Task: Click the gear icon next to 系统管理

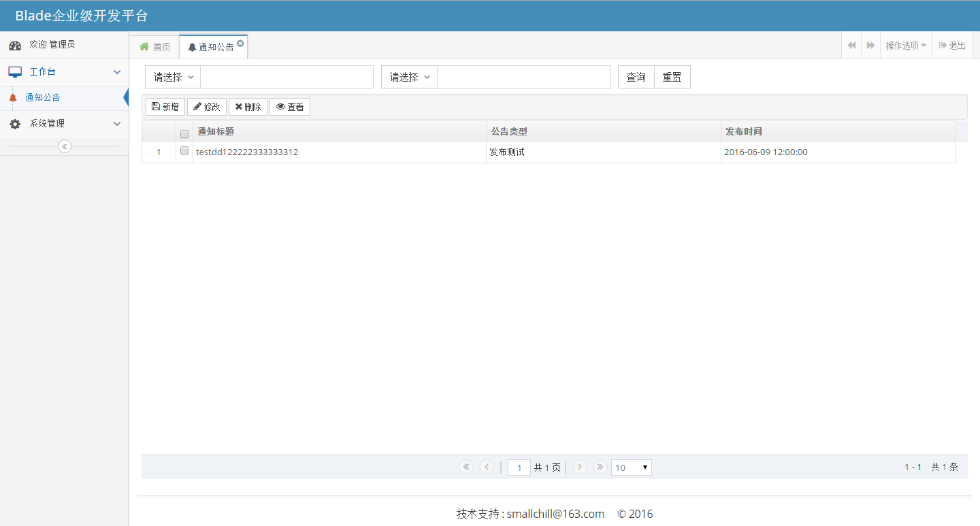Action: click(x=15, y=124)
